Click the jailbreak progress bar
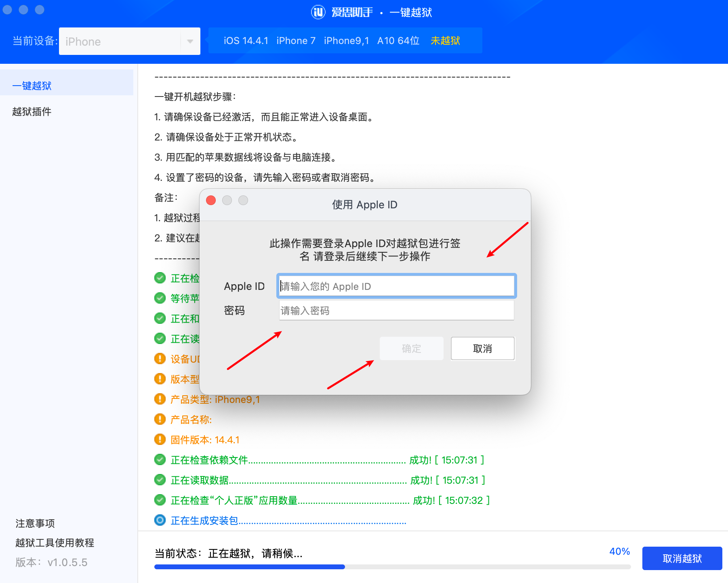The image size is (728, 583). [x=392, y=567]
